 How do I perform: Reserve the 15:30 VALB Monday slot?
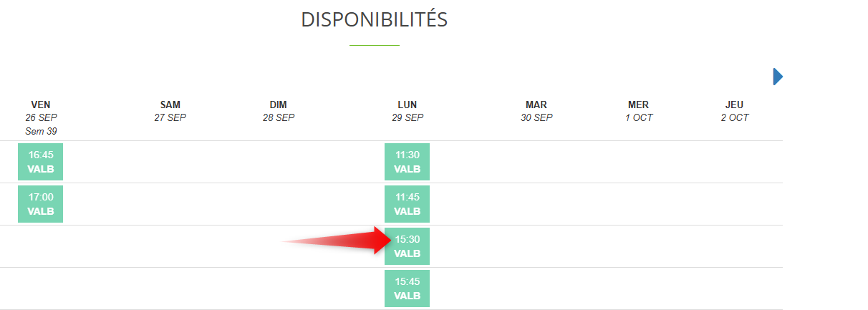[407, 246]
